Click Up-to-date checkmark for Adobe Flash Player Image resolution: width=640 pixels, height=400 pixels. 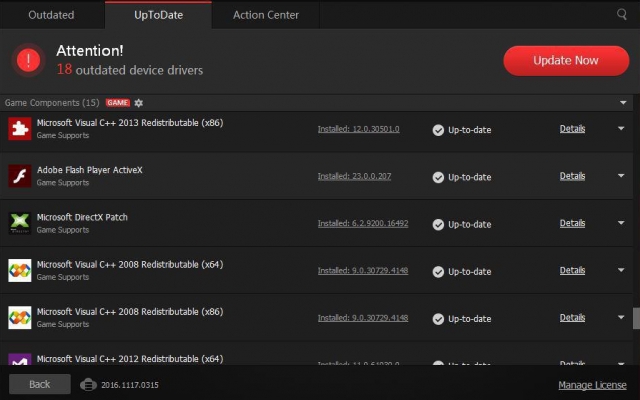coord(438,177)
